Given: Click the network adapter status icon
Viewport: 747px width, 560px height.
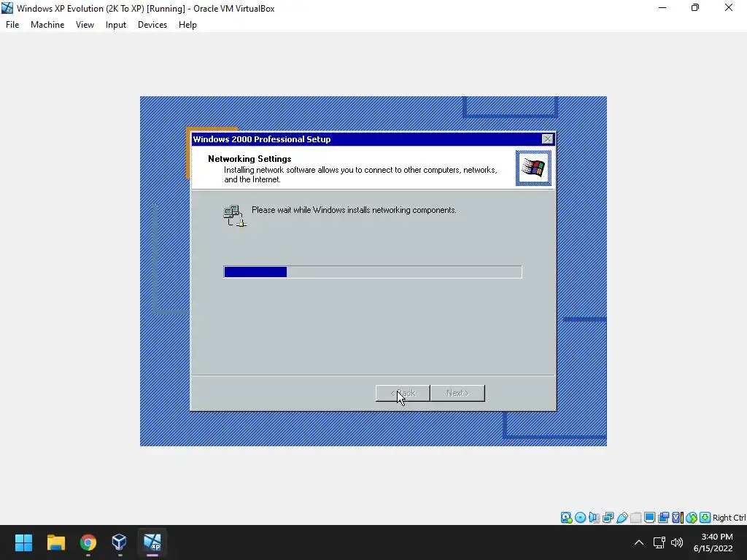Looking at the screenshot, I should 608,518.
